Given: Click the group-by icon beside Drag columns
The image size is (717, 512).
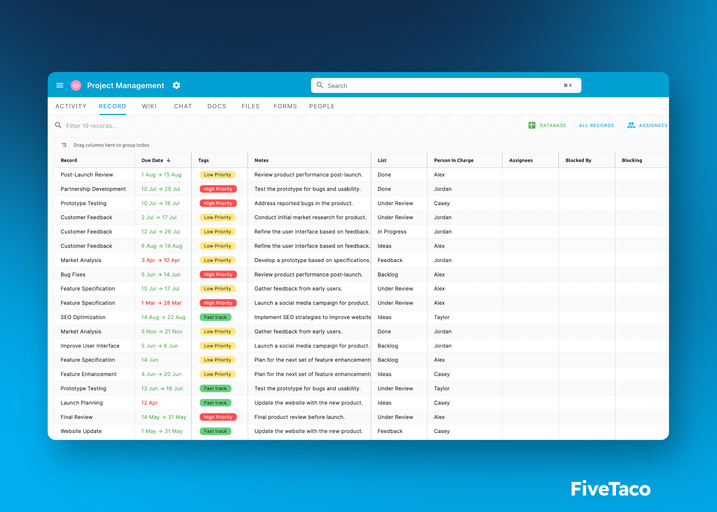Looking at the screenshot, I should click(x=64, y=145).
